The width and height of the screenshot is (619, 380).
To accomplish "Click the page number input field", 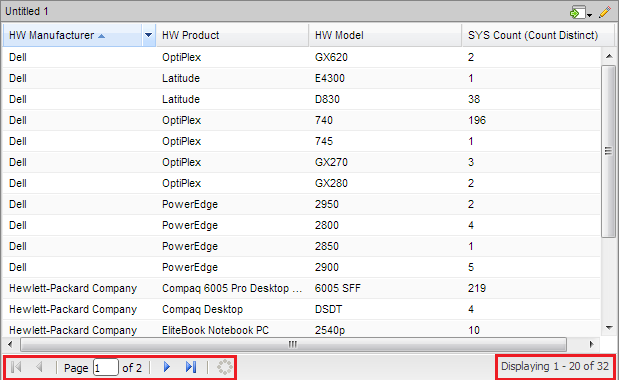I will [106, 367].
